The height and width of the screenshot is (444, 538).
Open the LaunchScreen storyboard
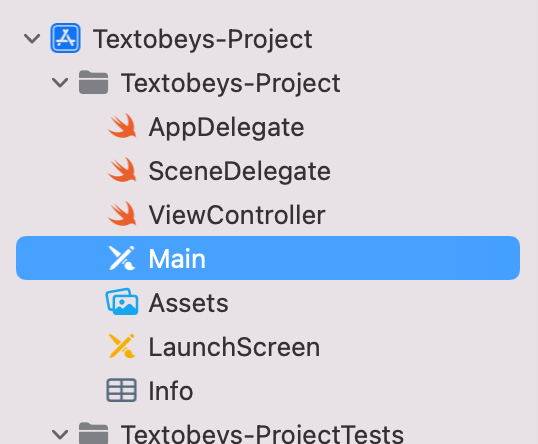tap(234, 347)
